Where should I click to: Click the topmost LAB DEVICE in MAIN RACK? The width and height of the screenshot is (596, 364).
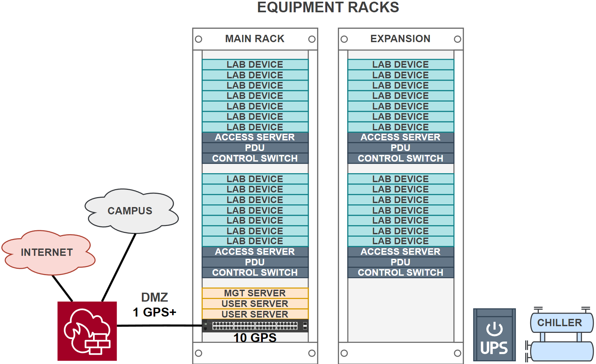point(255,64)
